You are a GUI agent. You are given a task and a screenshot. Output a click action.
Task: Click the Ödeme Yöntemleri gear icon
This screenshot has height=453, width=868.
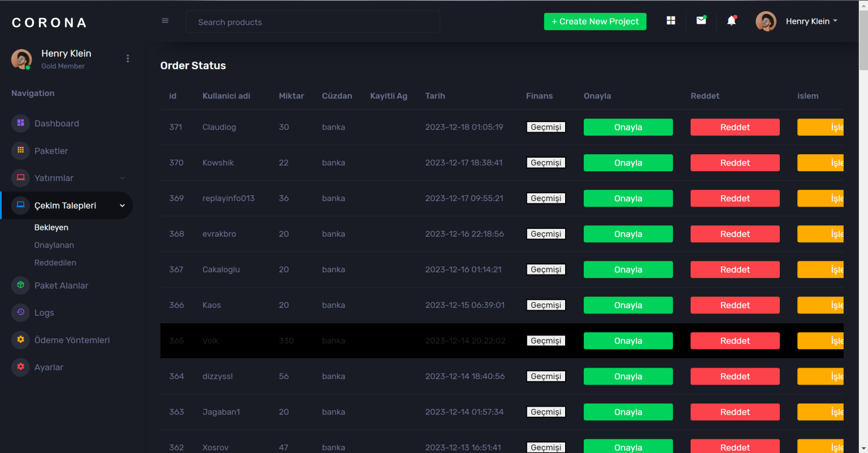21,339
